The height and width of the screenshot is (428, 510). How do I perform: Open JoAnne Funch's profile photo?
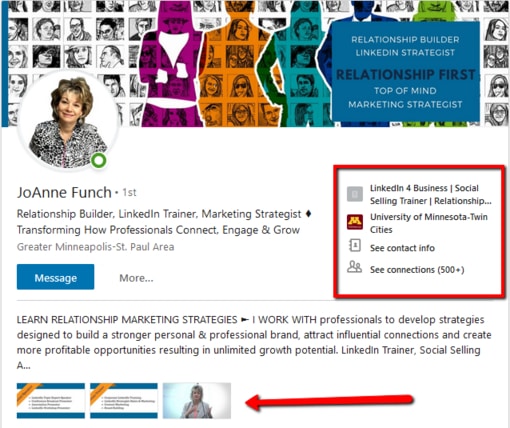pyautogui.click(x=68, y=121)
